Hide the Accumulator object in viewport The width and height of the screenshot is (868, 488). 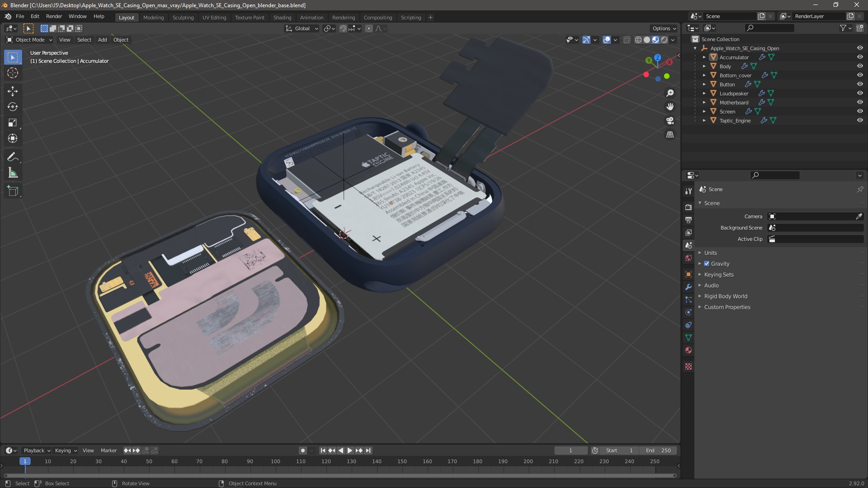coord(860,57)
